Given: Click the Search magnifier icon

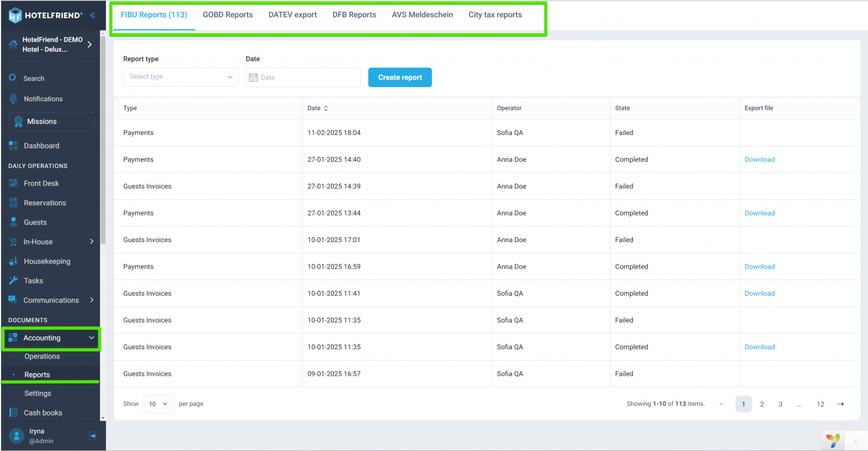Looking at the screenshot, I should coord(13,78).
